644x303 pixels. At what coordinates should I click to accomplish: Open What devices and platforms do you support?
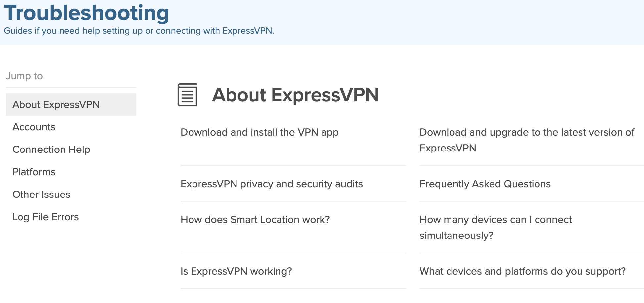(523, 271)
